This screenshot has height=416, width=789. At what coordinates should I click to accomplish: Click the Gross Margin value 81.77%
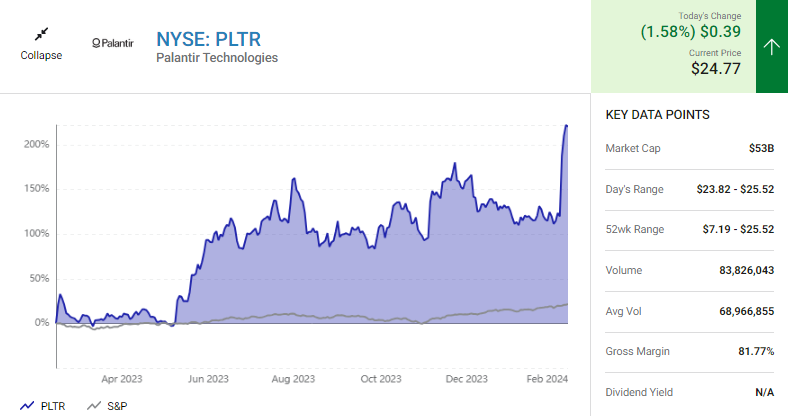point(756,352)
